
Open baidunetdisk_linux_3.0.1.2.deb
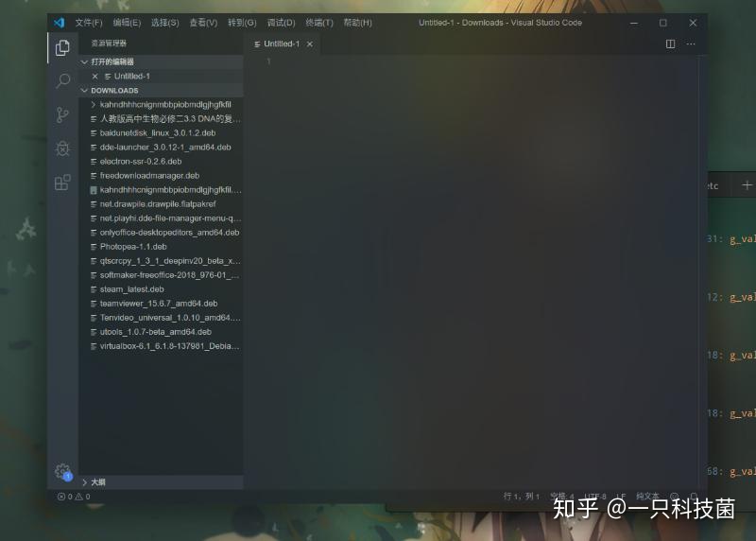[161, 132]
